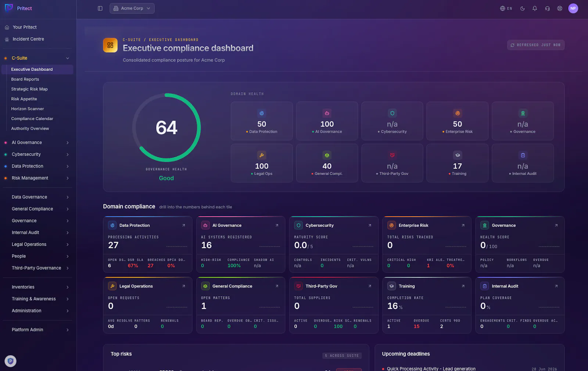
Task: Click Refreshed Just Now button
Action: pos(536,45)
